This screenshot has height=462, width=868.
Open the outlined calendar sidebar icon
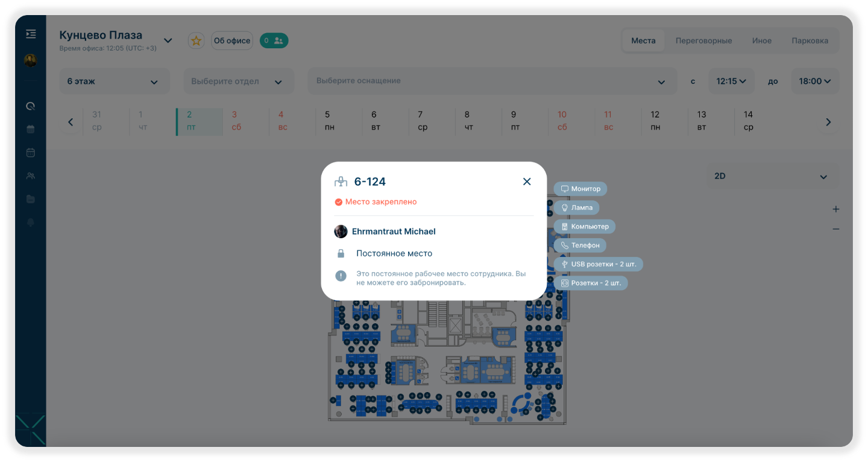tap(31, 153)
